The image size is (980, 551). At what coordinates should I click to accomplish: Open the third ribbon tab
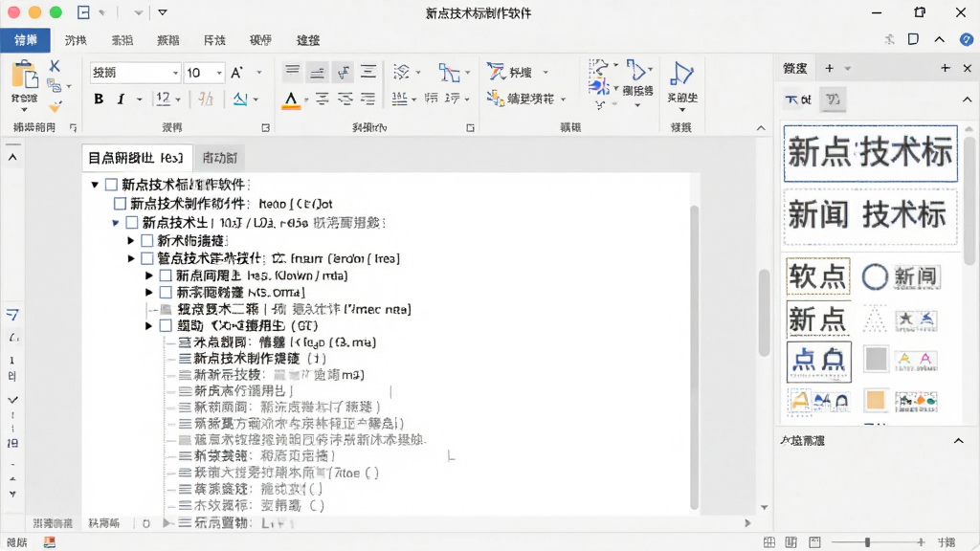click(x=122, y=40)
